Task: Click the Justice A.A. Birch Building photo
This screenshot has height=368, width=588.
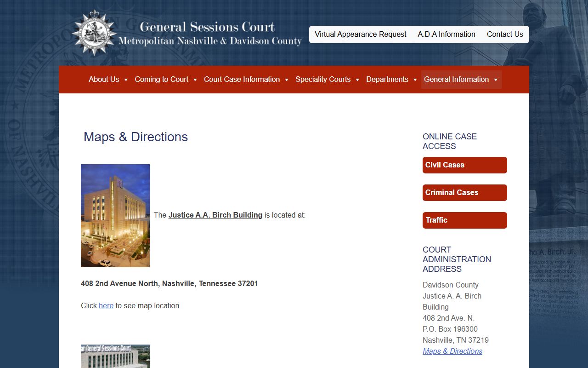Action: pyautogui.click(x=115, y=216)
